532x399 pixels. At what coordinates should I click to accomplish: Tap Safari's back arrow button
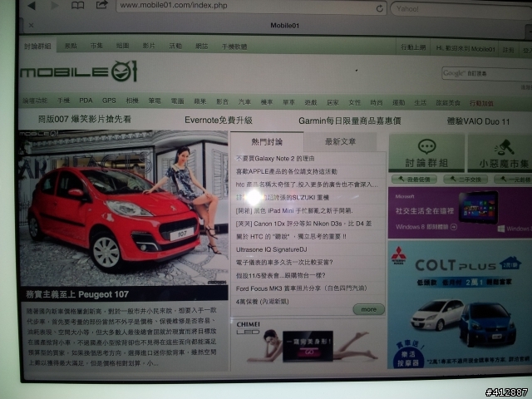point(32,5)
